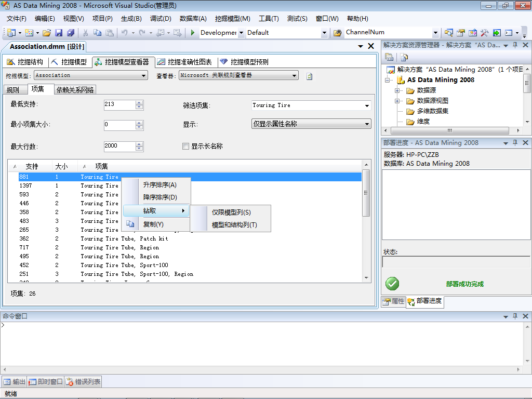The height and width of the screenshot is (399, 532).
Task: Switch to the 挖掘模型 tab
Action: [x=70, y=62]
